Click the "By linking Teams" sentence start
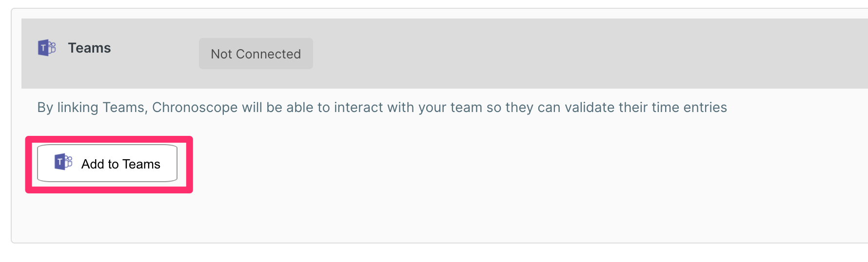The image size is (868, 262). click(x=93, y=107)
